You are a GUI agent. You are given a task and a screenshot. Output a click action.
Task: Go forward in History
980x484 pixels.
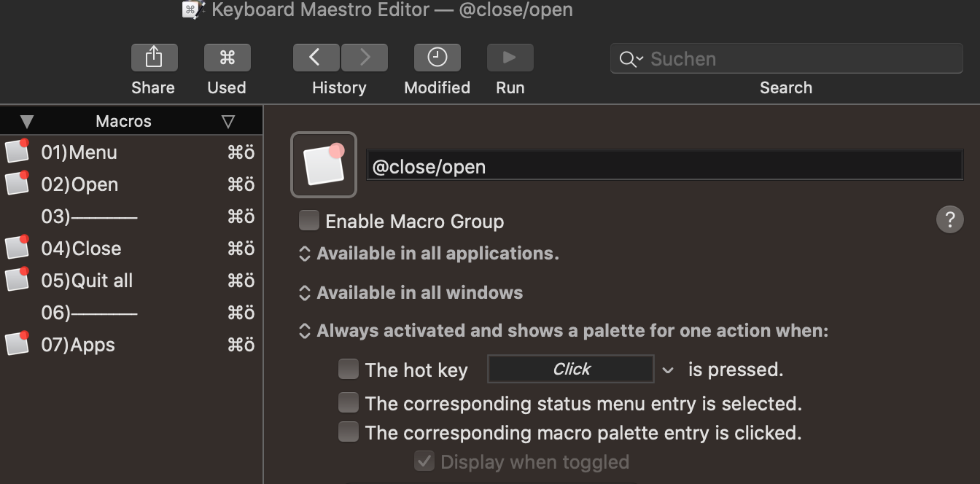point(365,58)
